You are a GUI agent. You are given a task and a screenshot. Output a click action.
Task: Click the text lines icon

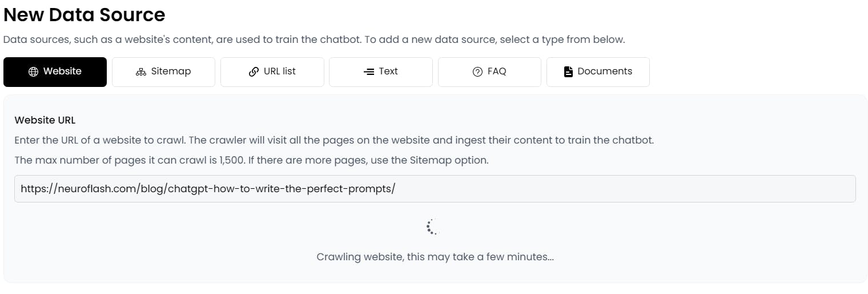(369, 71)
